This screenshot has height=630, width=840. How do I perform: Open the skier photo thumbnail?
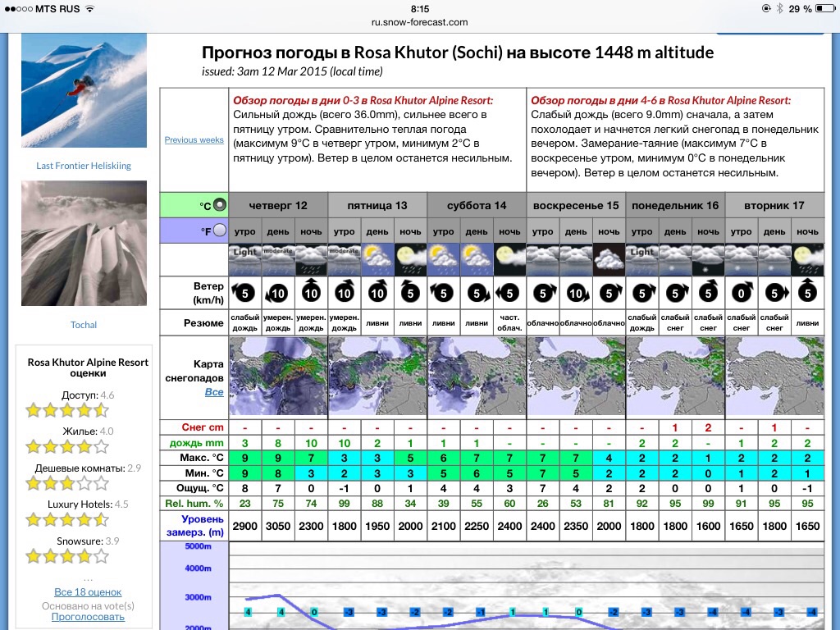(x=84, y=90)
